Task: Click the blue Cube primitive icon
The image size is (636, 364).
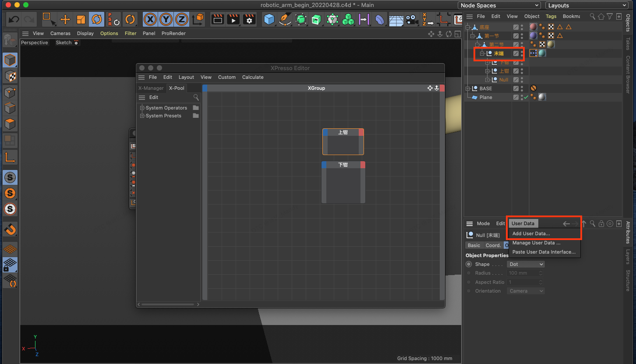Action: coord(269,20)
